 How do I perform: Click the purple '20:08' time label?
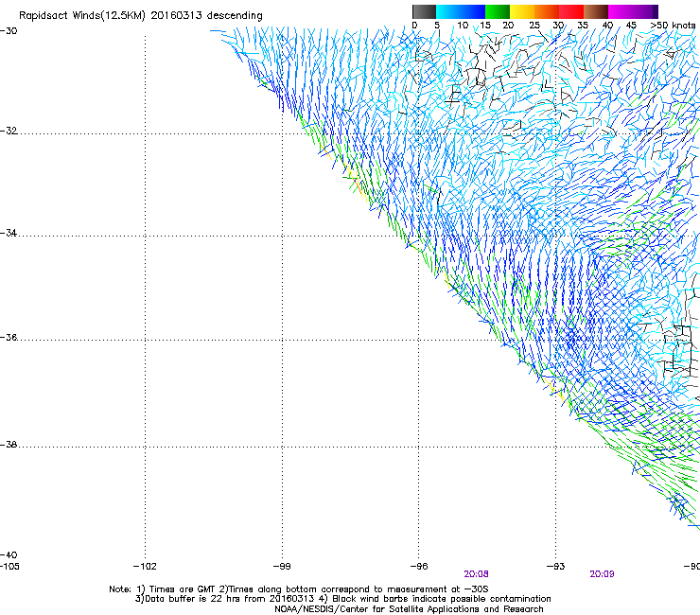(x=476, y=574)
